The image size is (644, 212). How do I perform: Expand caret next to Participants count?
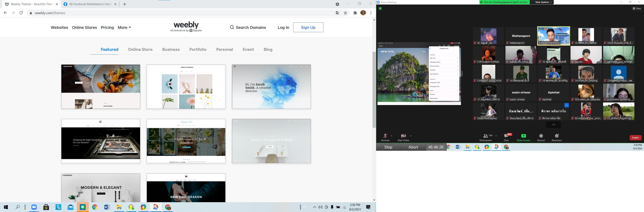496,136
